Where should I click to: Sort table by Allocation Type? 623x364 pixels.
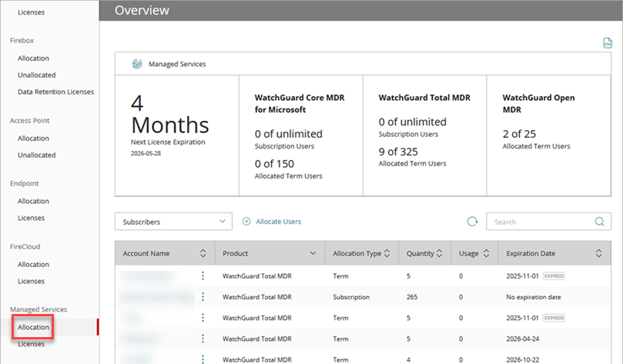click(x=387, y=253)
